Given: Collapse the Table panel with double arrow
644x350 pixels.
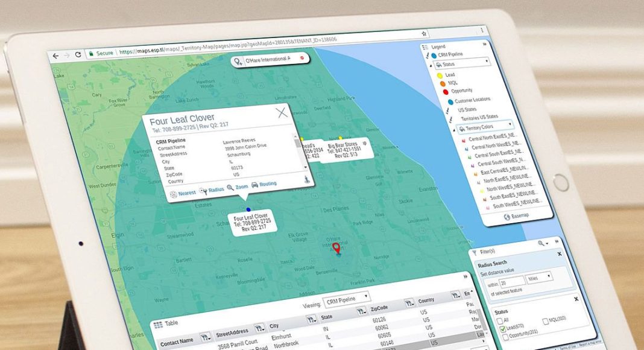Looking at the screenshot, I should point(466,276).
